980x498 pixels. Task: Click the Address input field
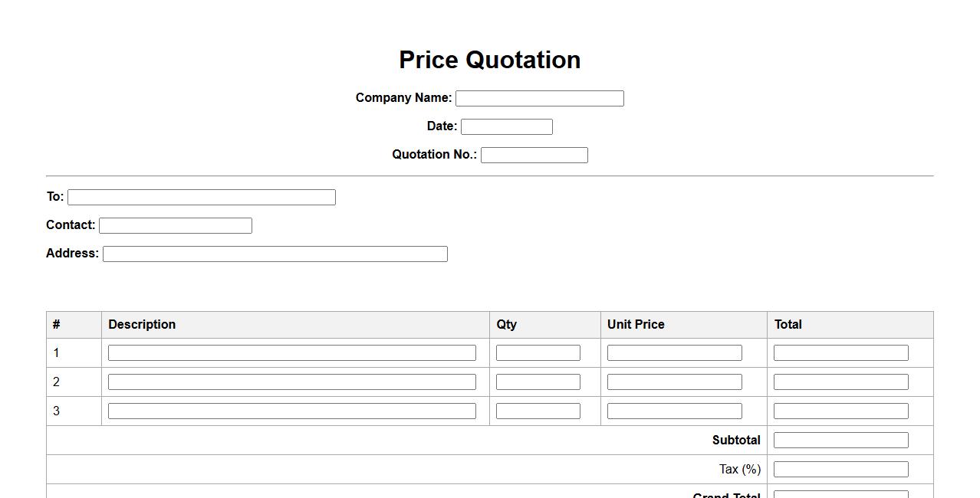tap(275, 254)
